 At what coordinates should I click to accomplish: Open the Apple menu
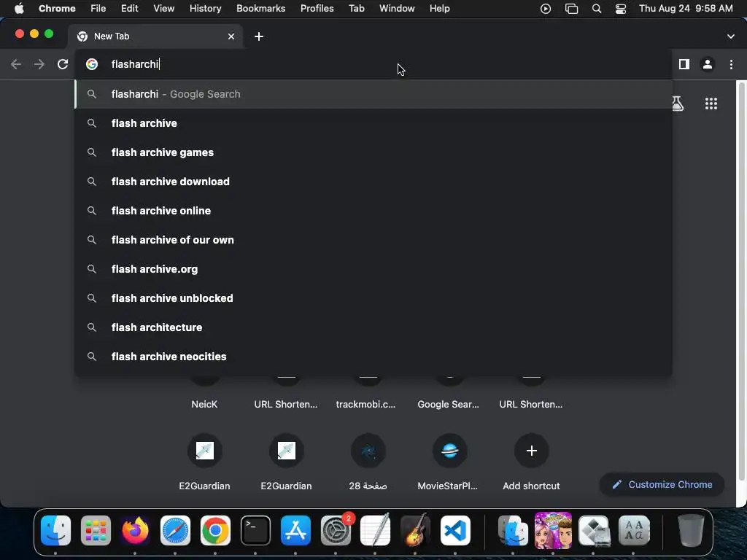pyautogui.click(x=19, y=9)
